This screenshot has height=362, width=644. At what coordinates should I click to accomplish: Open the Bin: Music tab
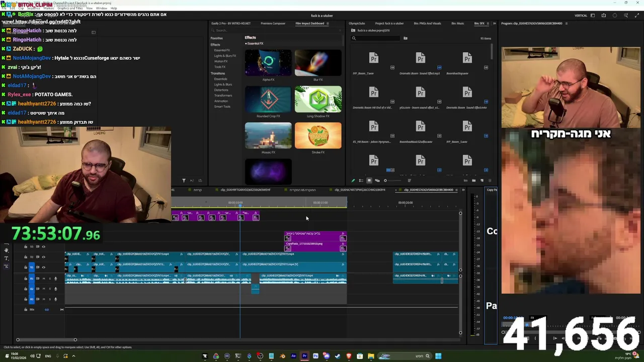click(458, 23)
